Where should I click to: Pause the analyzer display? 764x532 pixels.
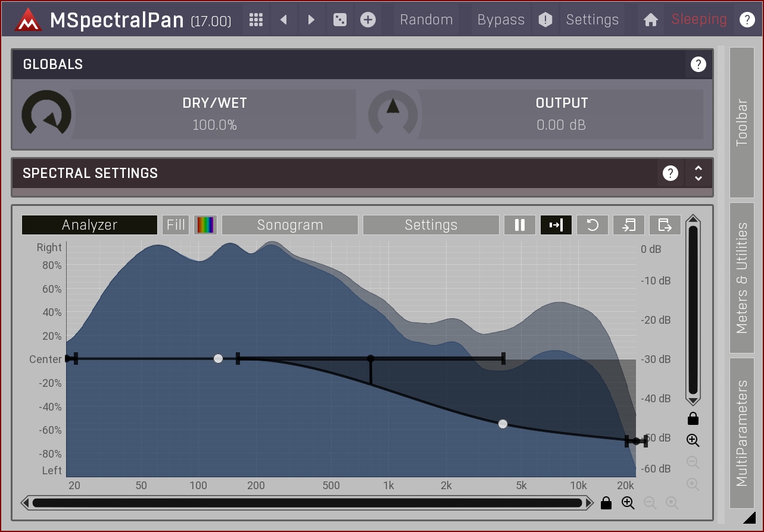pyautogui.click(x=520, y=225)
